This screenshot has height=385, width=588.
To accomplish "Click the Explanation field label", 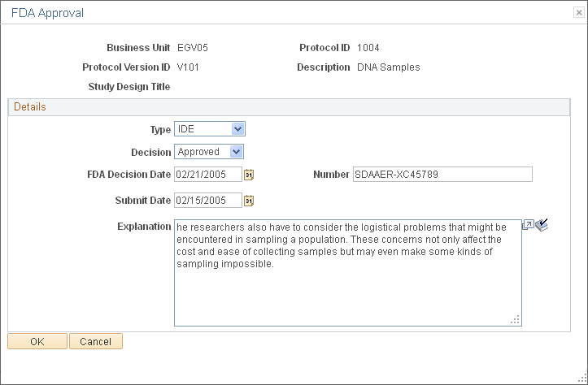I will tap(144, 227).
